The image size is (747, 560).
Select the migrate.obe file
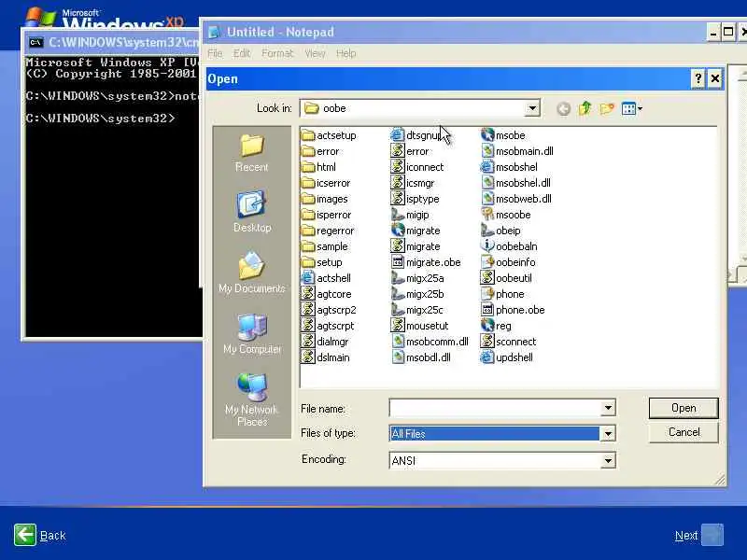(x=426, y=262)
